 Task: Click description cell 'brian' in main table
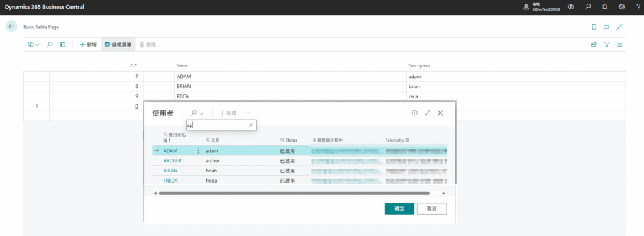click(516, 86)
